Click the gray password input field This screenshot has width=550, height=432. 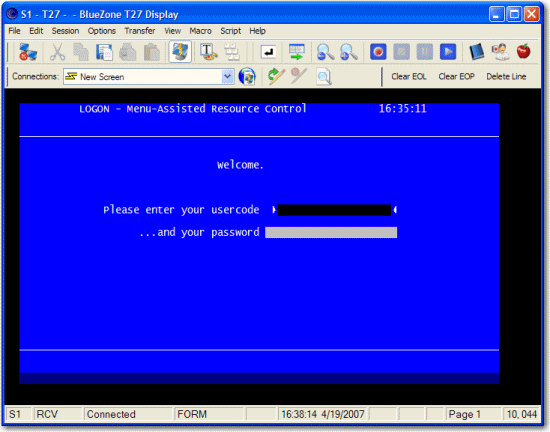point(331,232)
